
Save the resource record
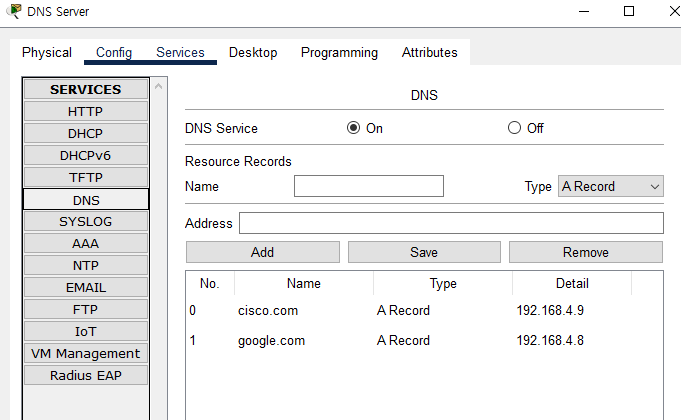pyautogui.click(x=424, y=252)
